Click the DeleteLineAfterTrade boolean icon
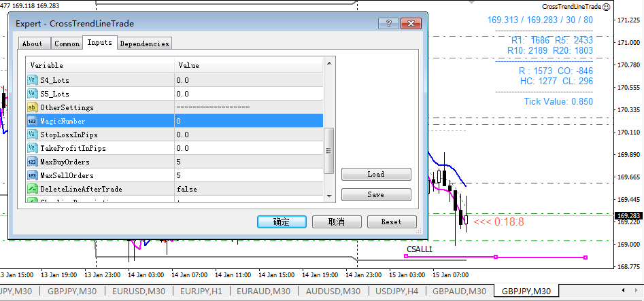This screenshot has height=301, width=644. 33,189
